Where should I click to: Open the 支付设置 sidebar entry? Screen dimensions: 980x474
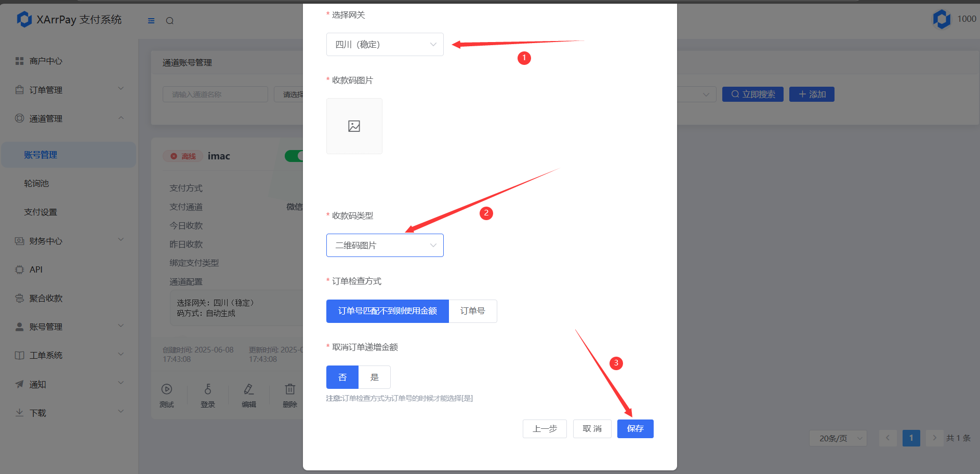pyautogui.click(x=40, y=212)
